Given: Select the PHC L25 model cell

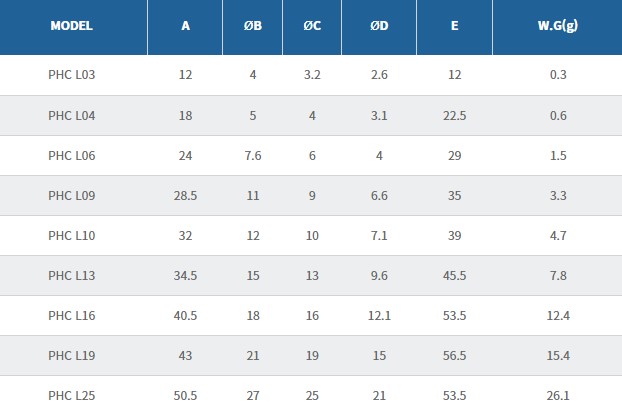Looking at the screenshot, I should [72, 396].
